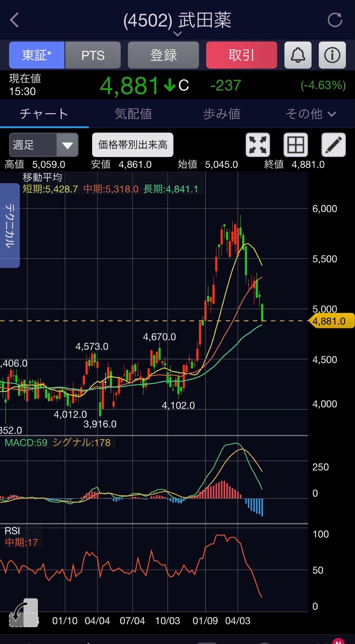Open the 週足 timeframe dropdown
Image resolution: width=355 pixels, height=644 pixels.
[44, 145]
